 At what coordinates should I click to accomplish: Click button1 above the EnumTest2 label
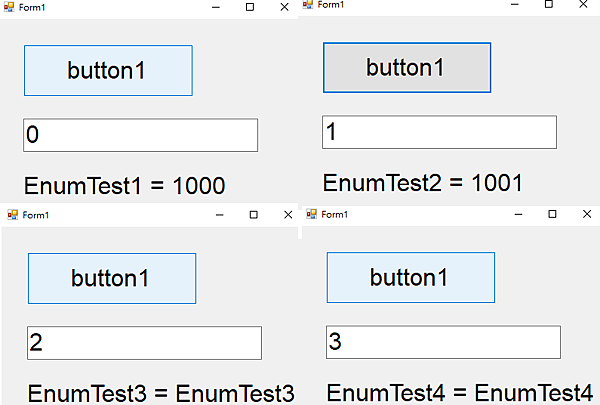407,68
